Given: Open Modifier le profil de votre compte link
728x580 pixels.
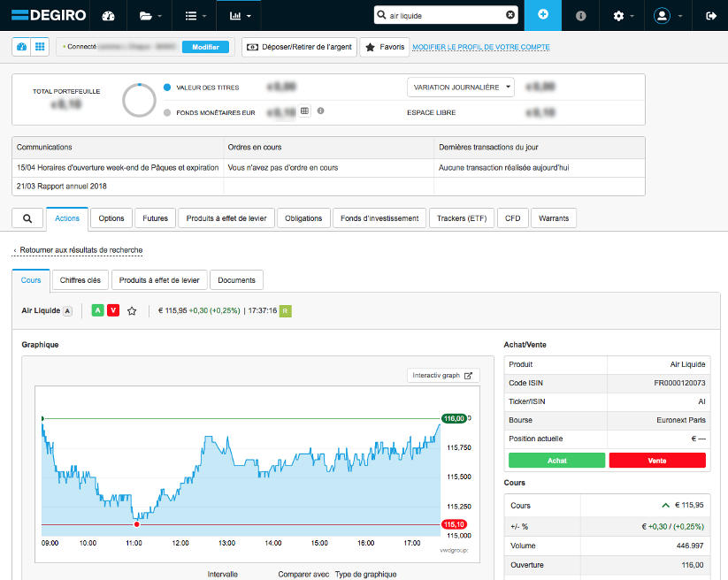Looking at the screenshot, I should pyautogui.click(x=481, y=47).
